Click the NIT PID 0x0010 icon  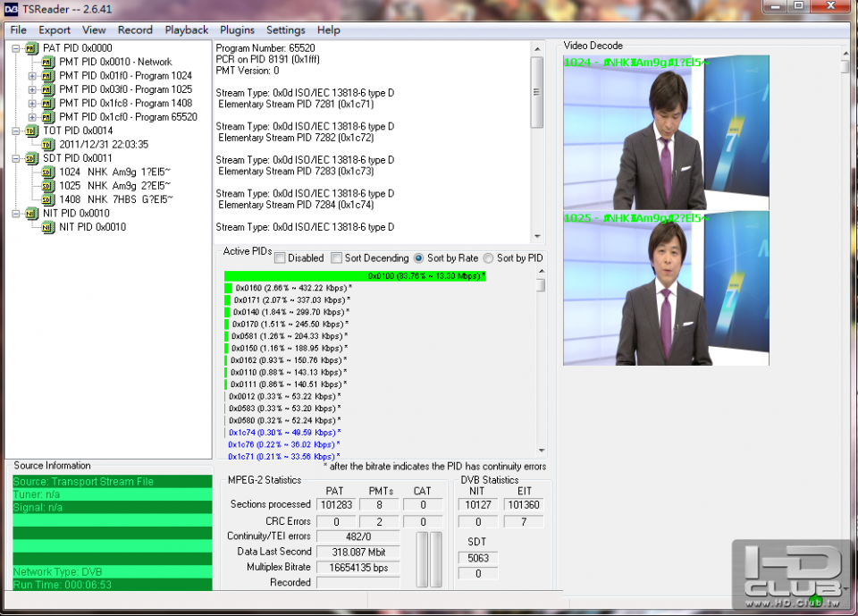click(32, 213)
